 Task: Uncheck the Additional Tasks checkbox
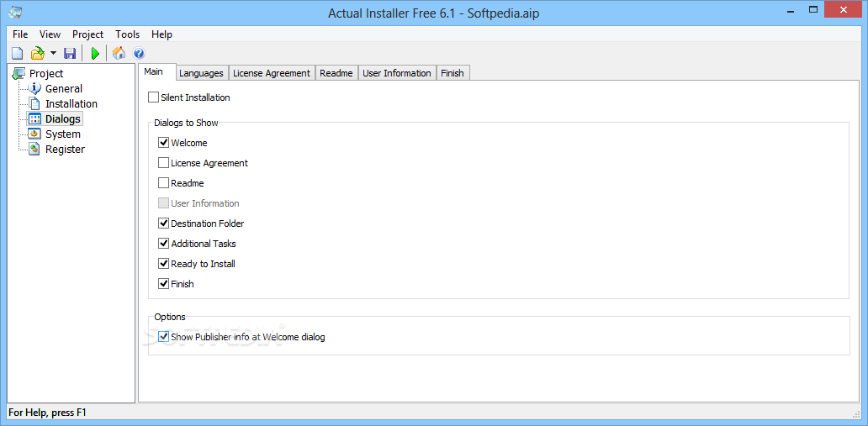[163, 244]
